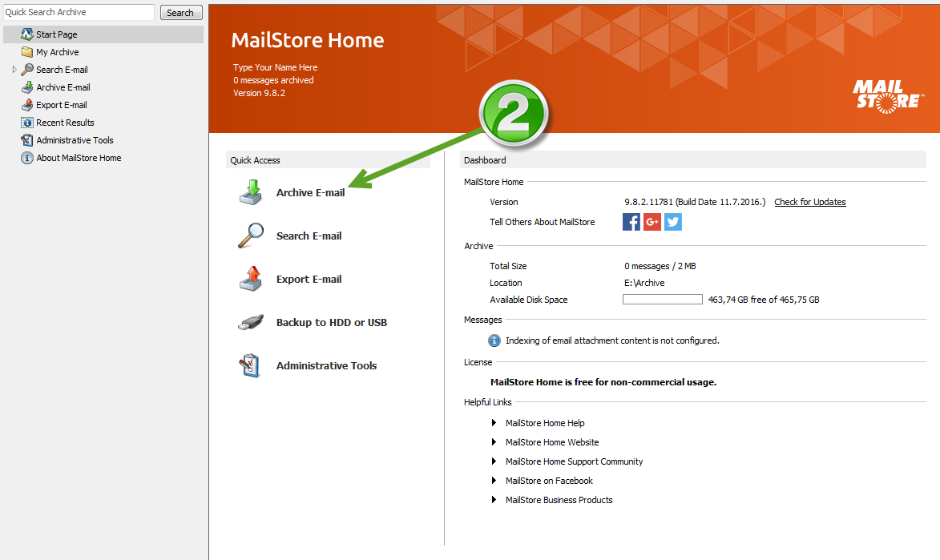
Task: Open My Archive in the navigation tree
Action: (x=58, y=52)
